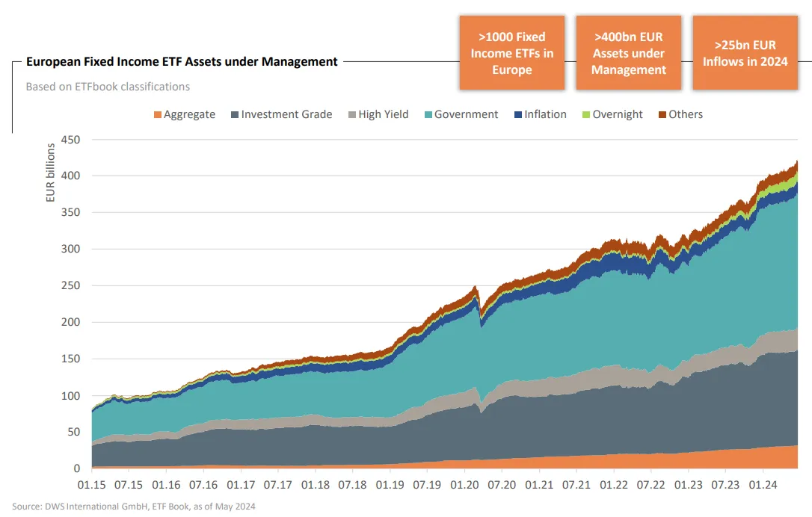Click the chart title European Fixed Income ETF

pyautogui.click(x=182, y=61)
